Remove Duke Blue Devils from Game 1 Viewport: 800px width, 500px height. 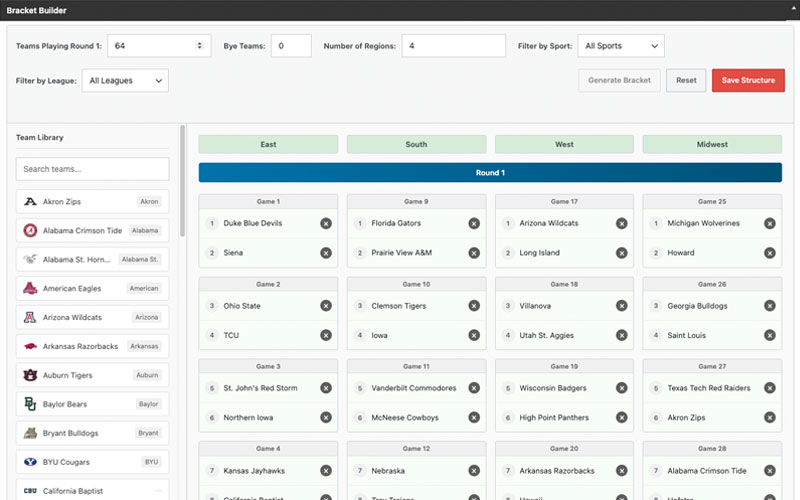326,223
